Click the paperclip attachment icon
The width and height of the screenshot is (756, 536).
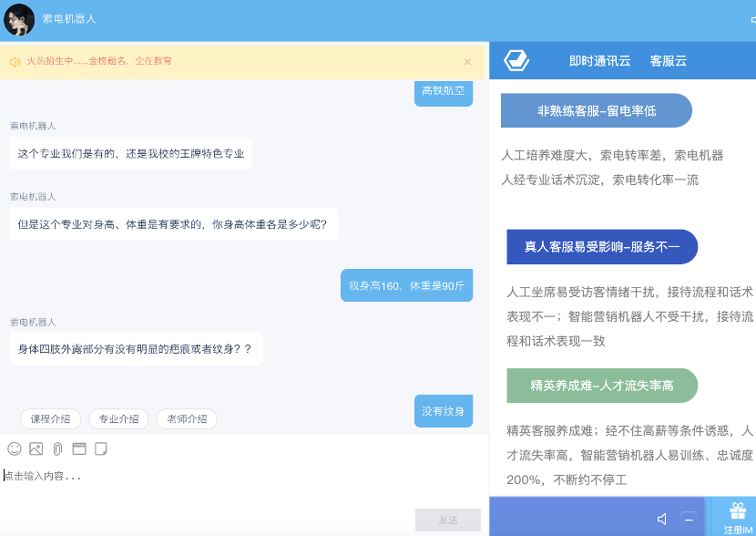[57, 448]
